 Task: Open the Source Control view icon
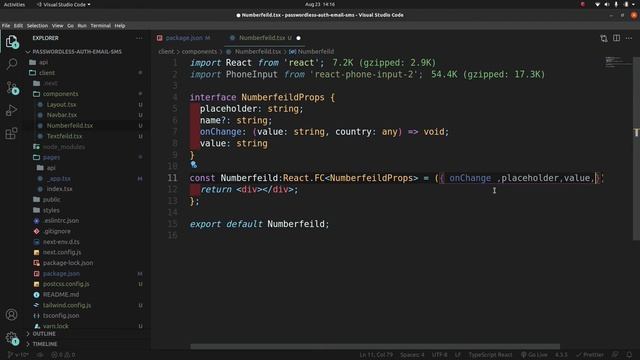(x=12, y=87)
